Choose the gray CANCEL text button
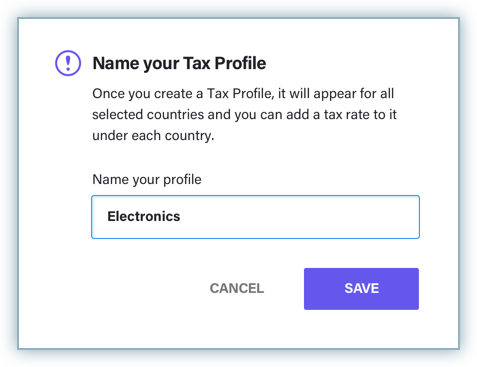The height and width of the screenshot is (367, 477). tap(237, 288)
